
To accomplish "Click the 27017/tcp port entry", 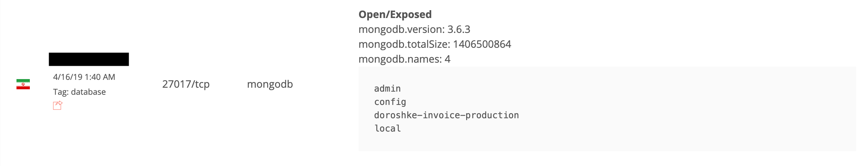I will click(186, 84).
